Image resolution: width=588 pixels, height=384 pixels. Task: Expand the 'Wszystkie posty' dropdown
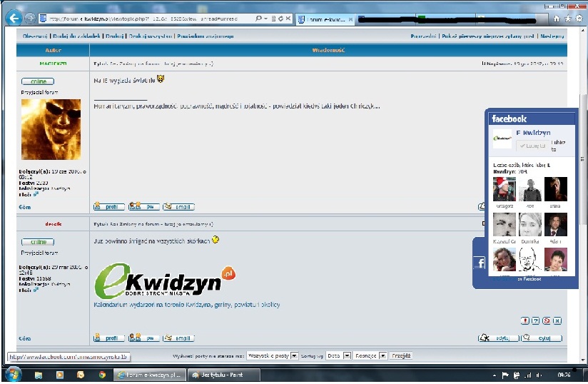[294, 355]
